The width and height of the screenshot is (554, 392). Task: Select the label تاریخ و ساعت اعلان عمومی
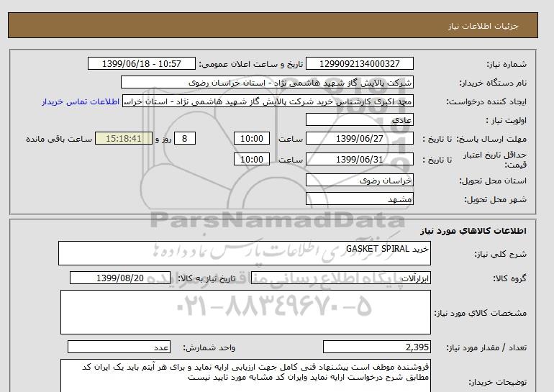click(251, 64)
